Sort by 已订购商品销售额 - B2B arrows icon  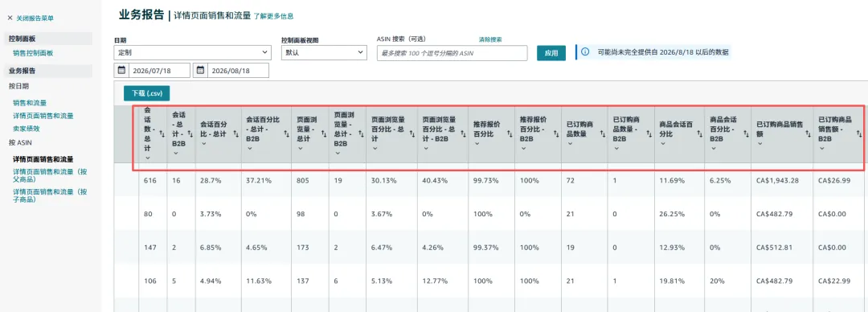[858, 133]
